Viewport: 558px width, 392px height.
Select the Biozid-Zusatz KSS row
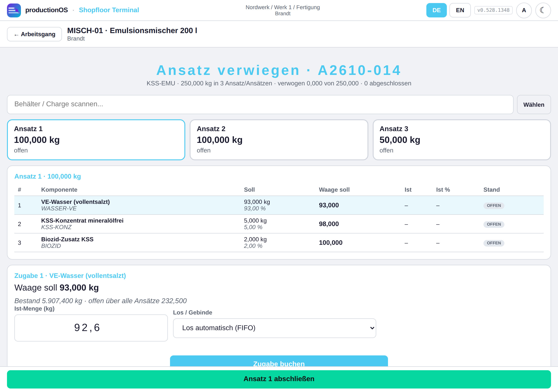(x=279, y=243)
